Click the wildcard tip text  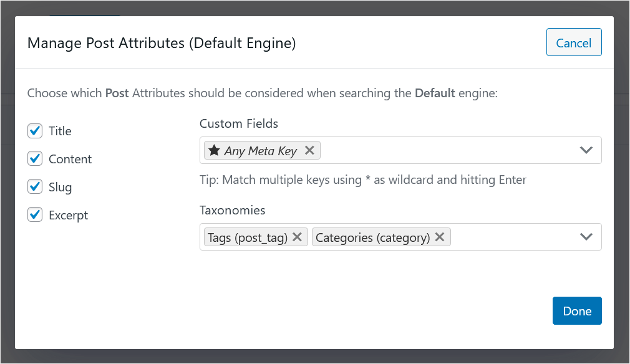point(363,180)
